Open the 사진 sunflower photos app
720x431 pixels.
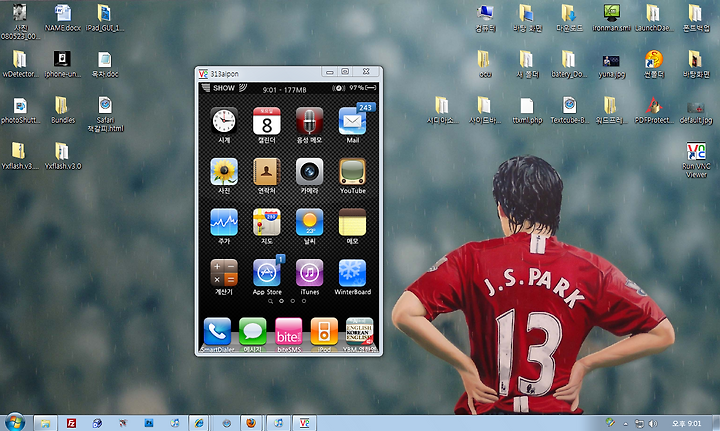[224, 172]
